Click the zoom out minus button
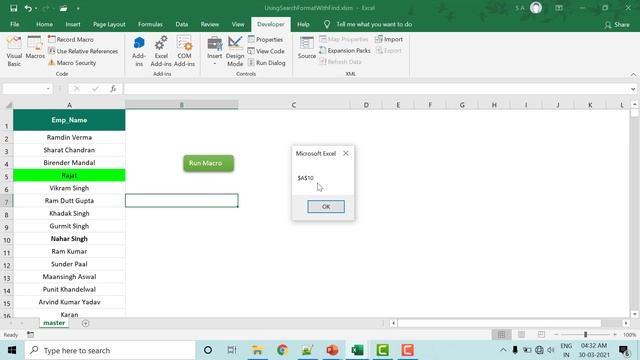The width and height of the screenshot is (640, 360). 556,335
